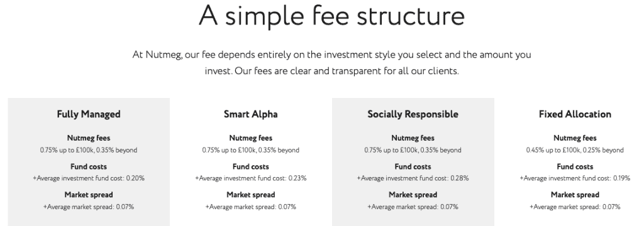This screenshot has width=644, height=226.
Task: Choose the Fixed Allocation plan heading
Action: 575,114
